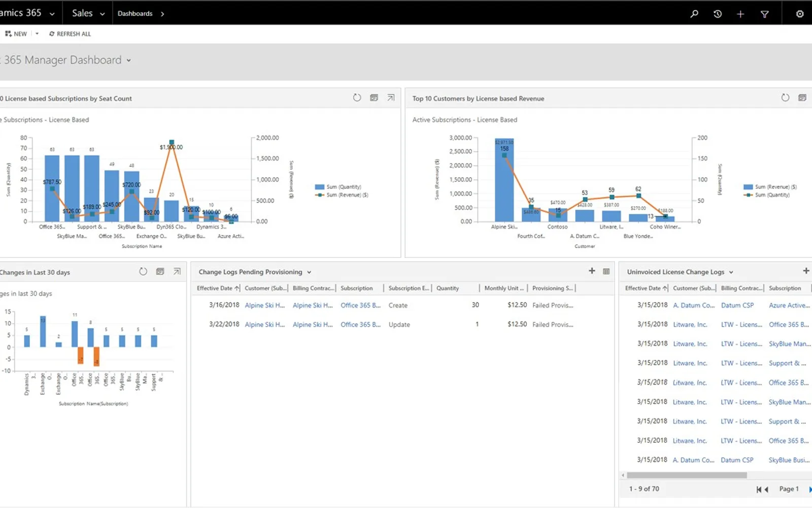This screenshot has width=812, height=508.
Task: Open the Azure Active... subscription link
Action: pos(789,305)
